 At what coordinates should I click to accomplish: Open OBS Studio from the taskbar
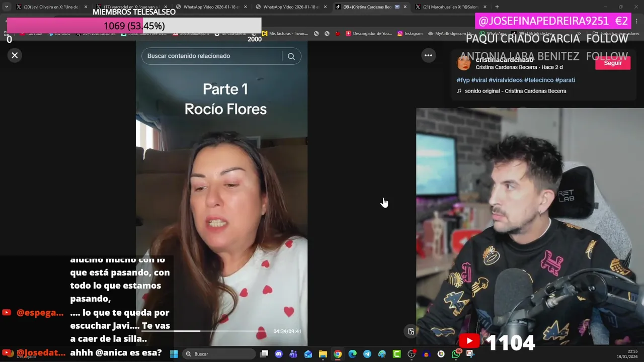click(412, 354)
